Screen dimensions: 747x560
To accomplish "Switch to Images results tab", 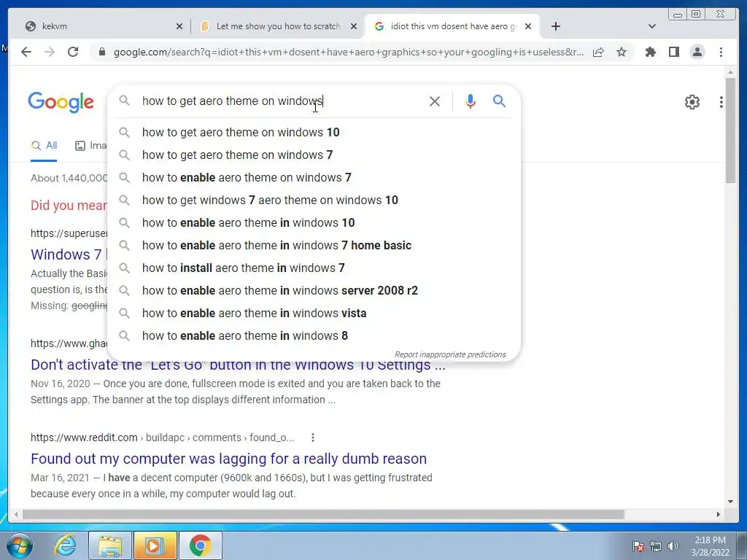I will [x=91, y=146].
